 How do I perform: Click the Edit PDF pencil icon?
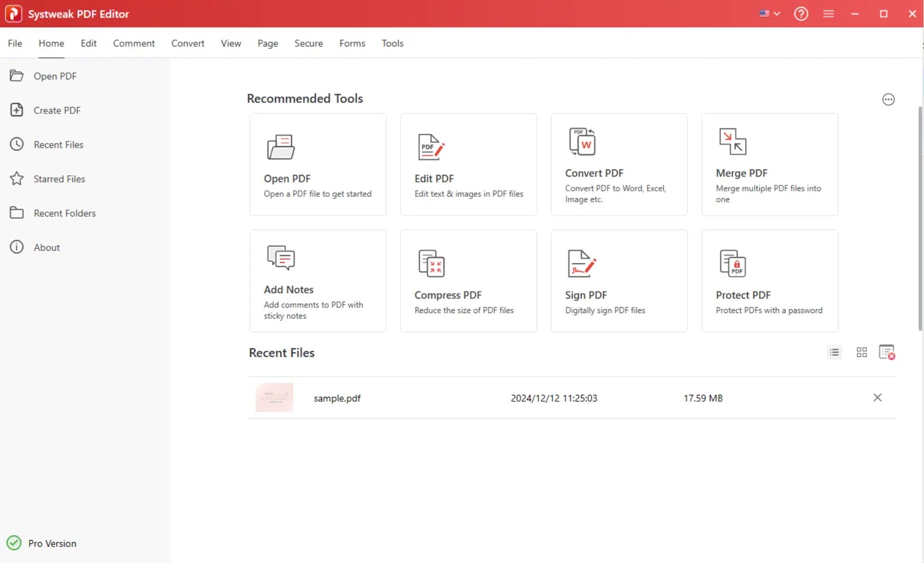pyautogui.click(x=432, y=147)
